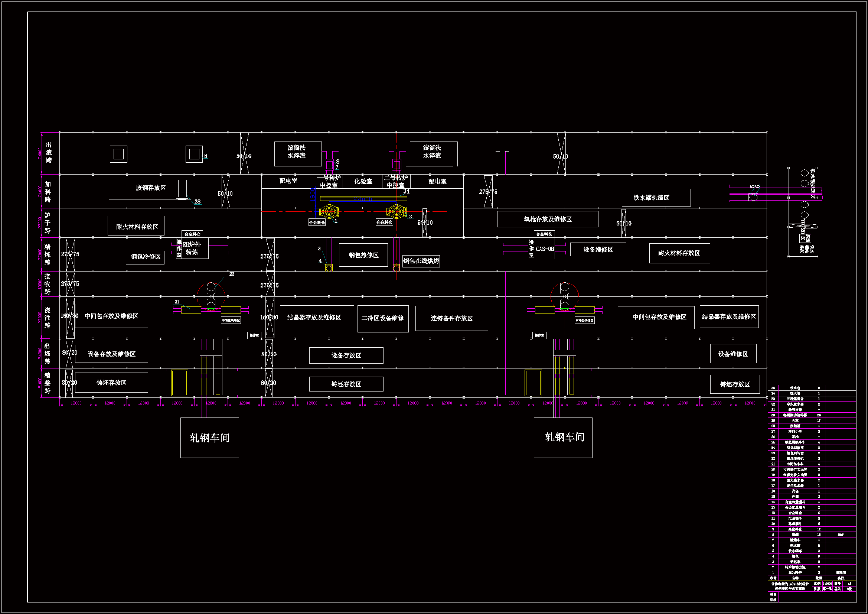Screen dimensions: 868x614
Task: Select the 化验室 room label
Action: pos(363,182)
